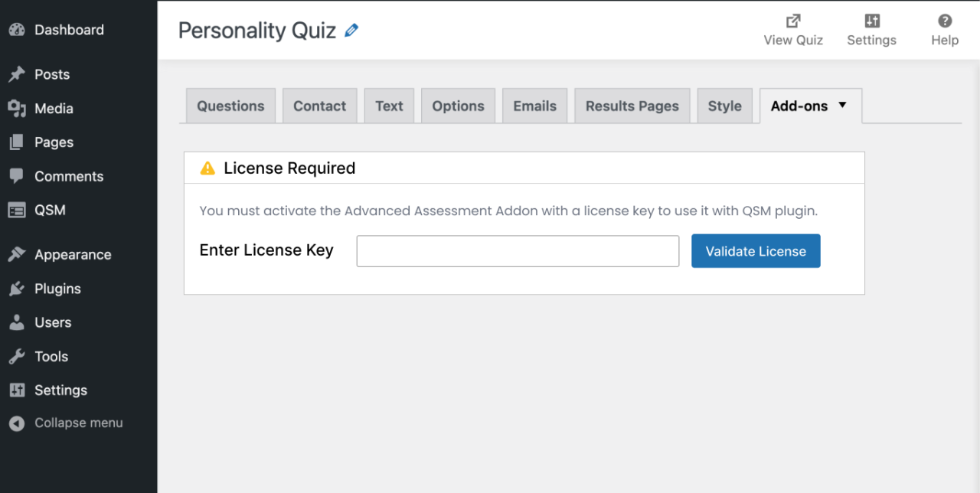Click the Media library icon
The width and height of the screenshot is (980, 493).
click(16, 108)
